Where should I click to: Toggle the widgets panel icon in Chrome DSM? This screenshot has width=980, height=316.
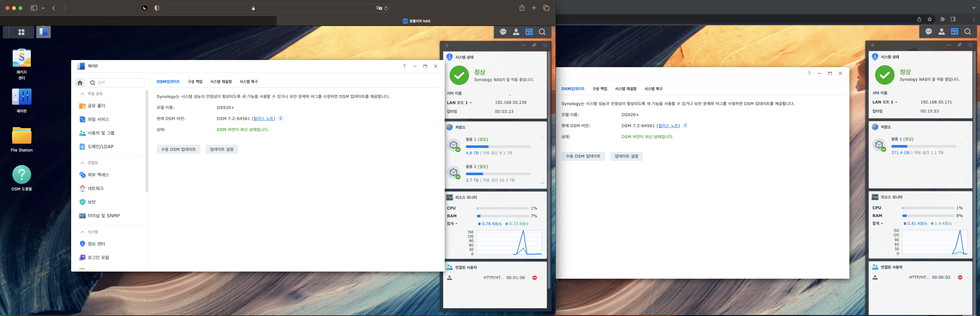955,31
